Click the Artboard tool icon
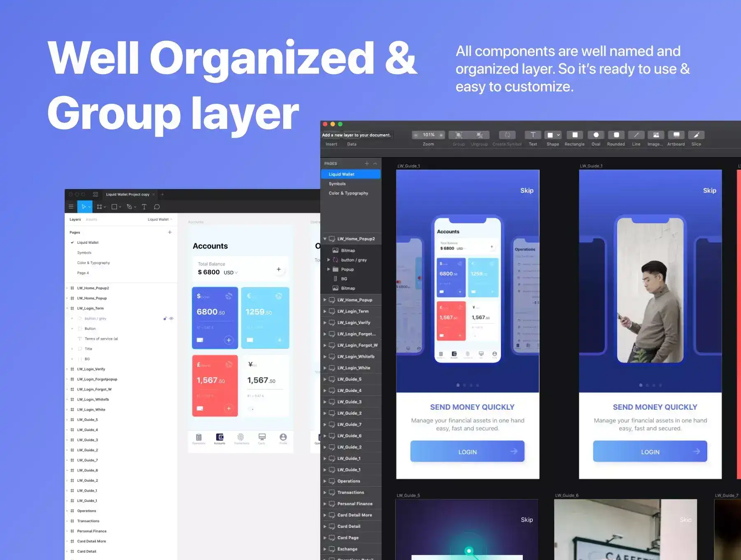Screen dimensions: 741x560 point(676,135)
